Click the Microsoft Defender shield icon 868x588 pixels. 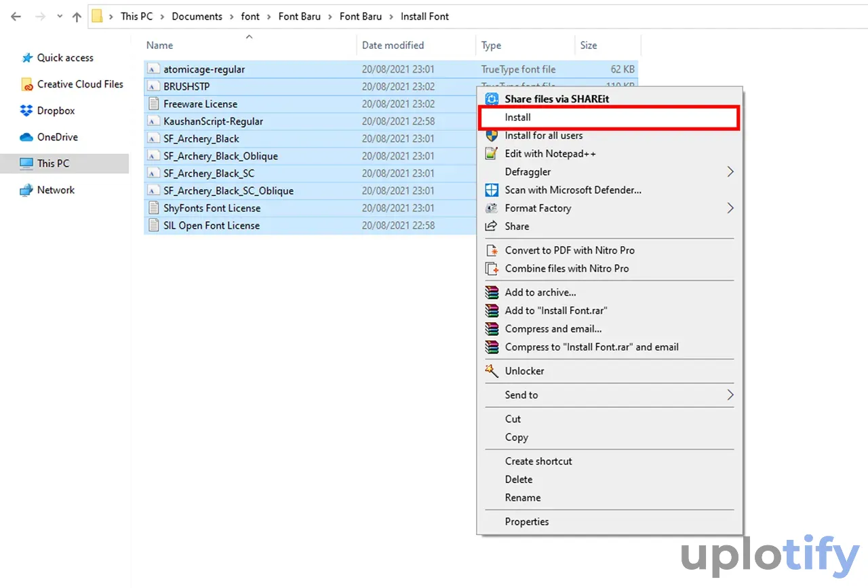(492, 190)
